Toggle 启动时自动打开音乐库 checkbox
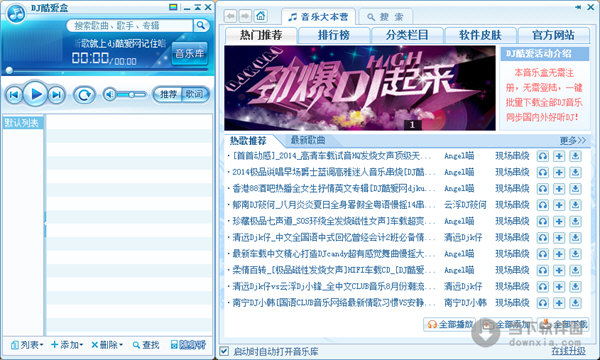The width and height of the screenshot is (600, 360). [224, 351]
